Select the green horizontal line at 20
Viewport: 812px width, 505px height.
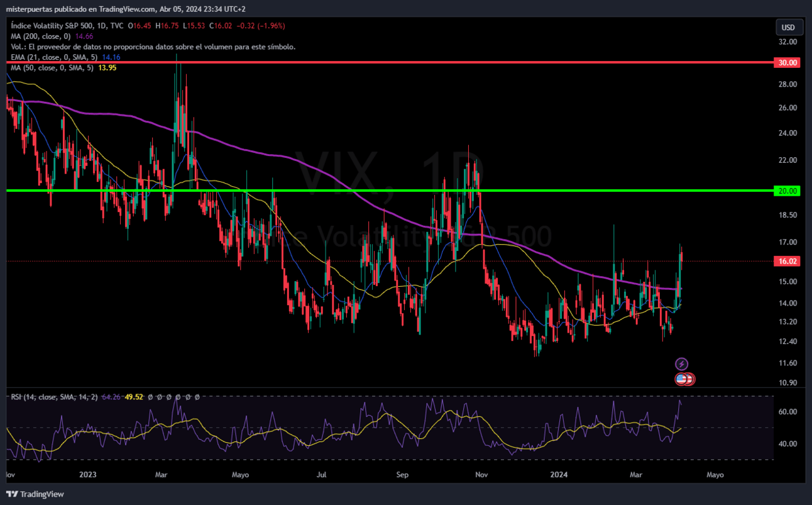(x=390, y=190)
